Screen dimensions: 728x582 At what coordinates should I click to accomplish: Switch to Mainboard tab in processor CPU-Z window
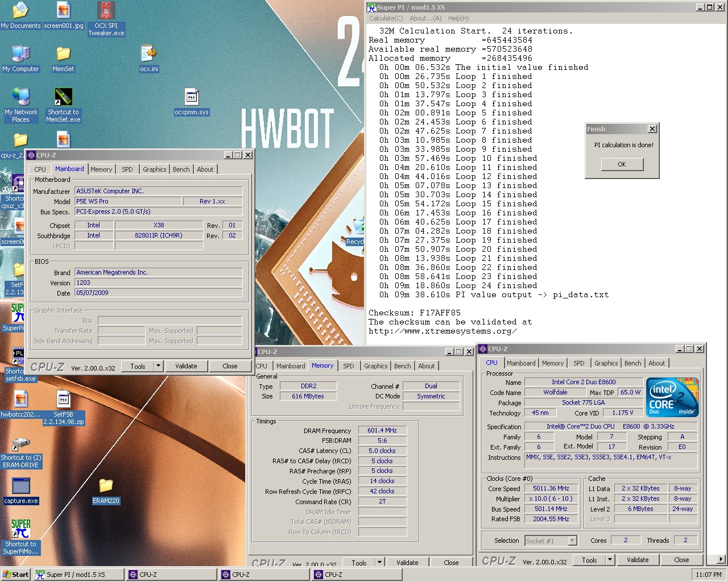(521, 363)
